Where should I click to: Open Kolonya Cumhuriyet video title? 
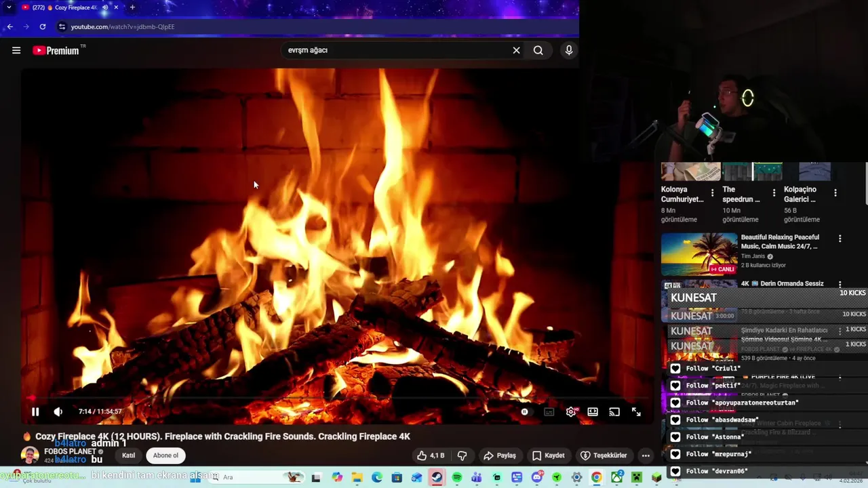point(682,195)
